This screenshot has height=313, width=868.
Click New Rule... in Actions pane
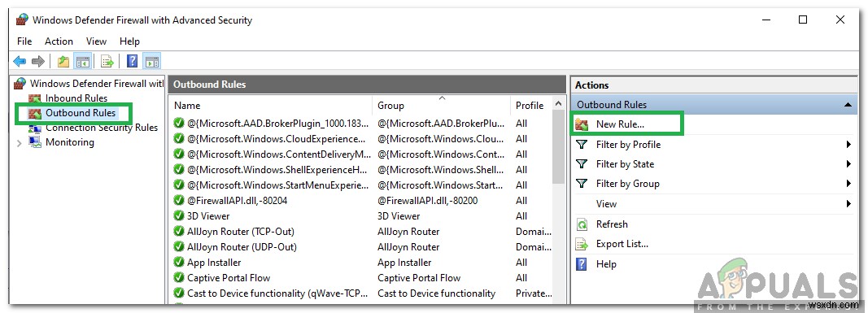620,124
